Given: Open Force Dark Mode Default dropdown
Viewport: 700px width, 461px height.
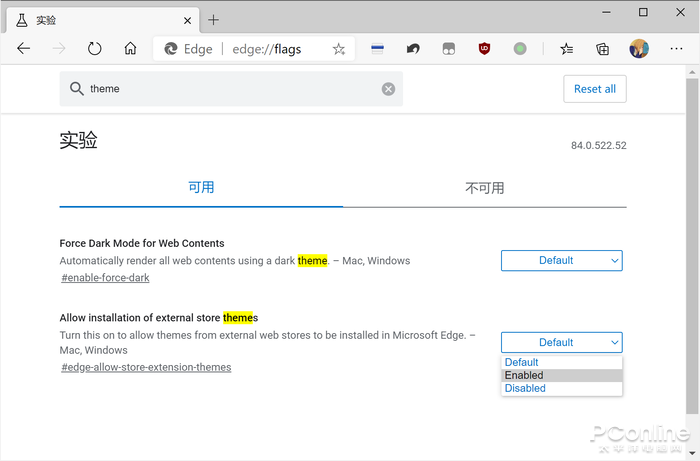Looking at the screenshot, I should tap(562, 261).
